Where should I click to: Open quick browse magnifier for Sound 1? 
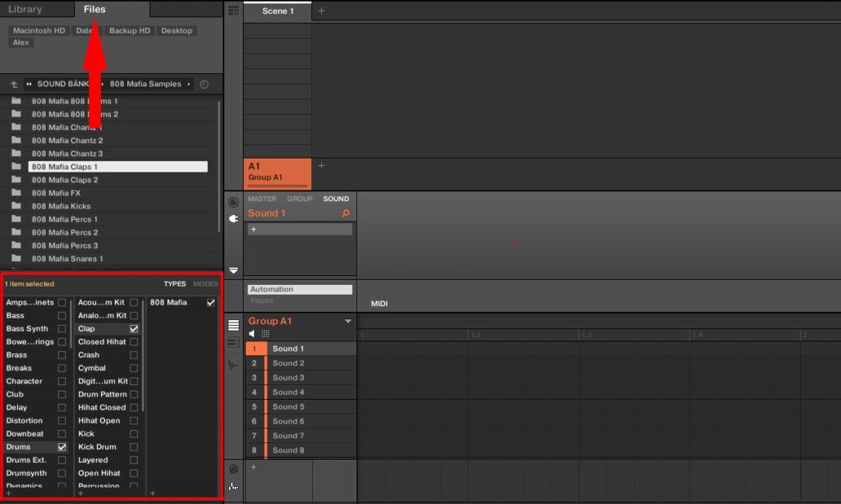click(346, 213)
